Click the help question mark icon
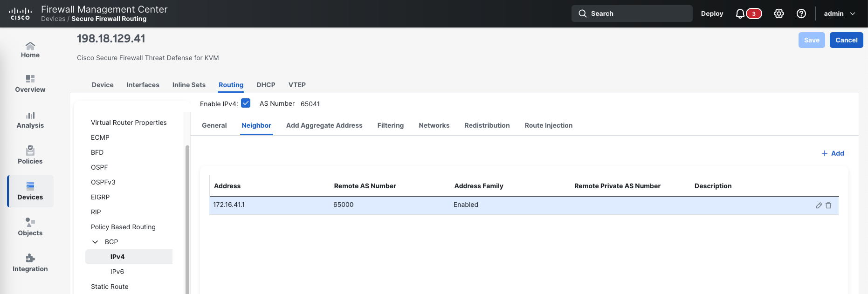 [x=801, y=14]
